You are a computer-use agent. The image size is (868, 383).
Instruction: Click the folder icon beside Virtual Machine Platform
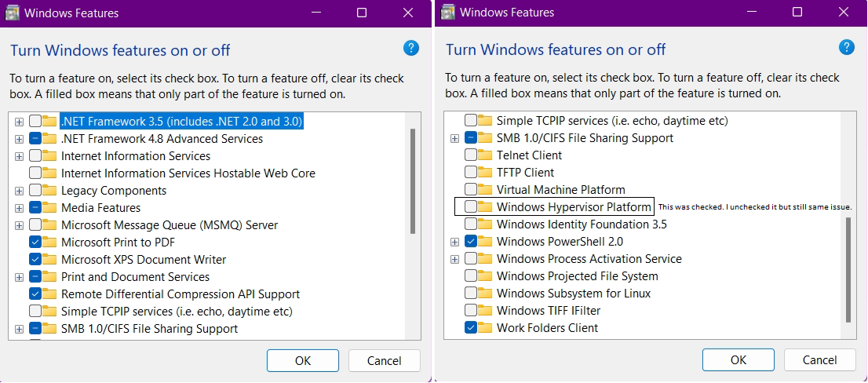[486, 189]
